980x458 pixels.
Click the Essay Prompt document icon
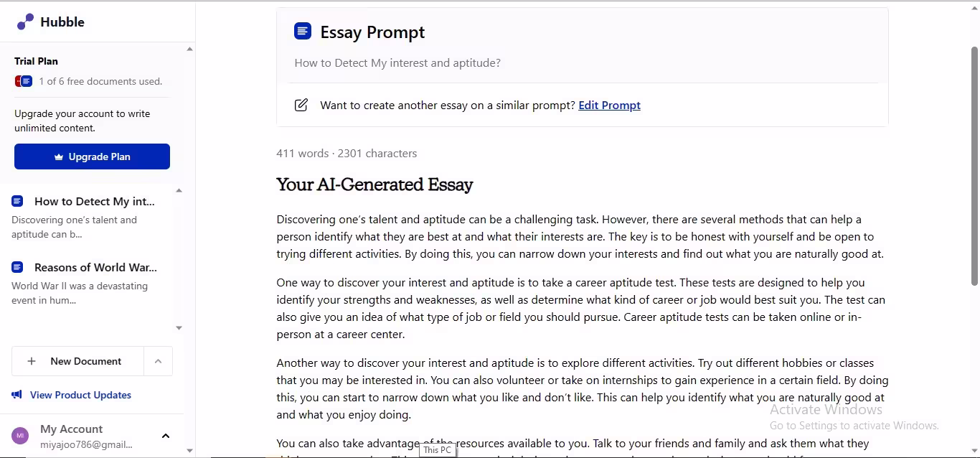pos(303,32)
